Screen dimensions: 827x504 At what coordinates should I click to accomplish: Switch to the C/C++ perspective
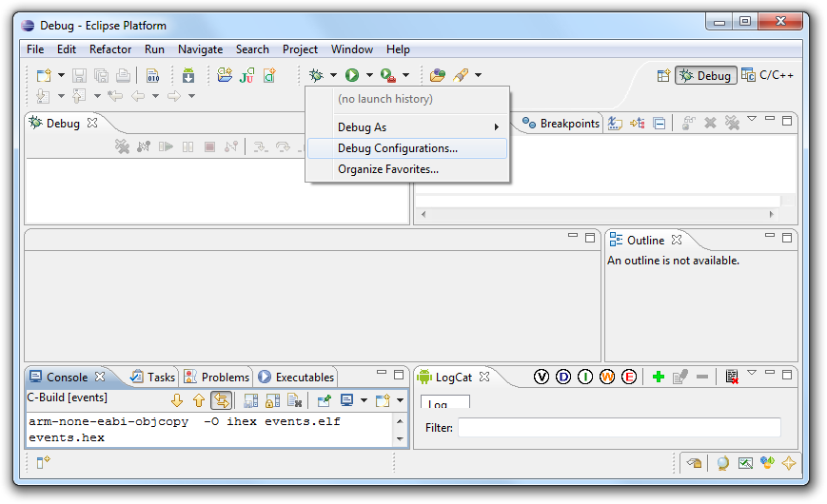(767, 75)
